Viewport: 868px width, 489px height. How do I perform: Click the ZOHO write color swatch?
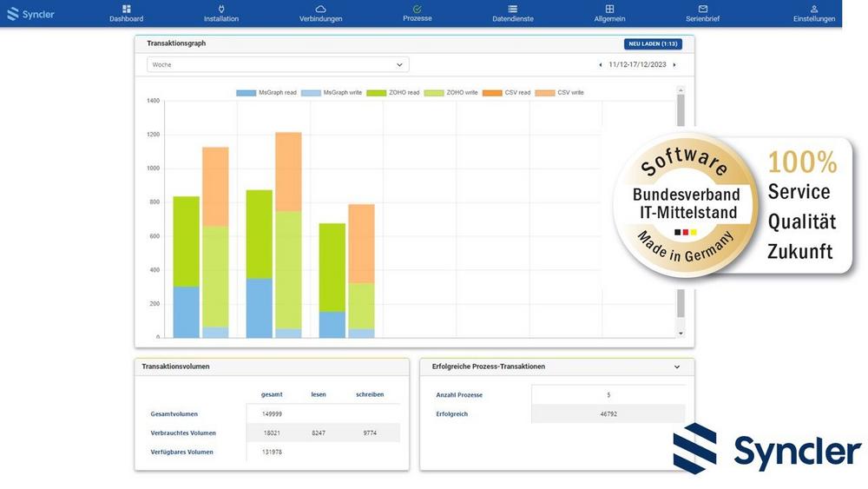(433, 92)
